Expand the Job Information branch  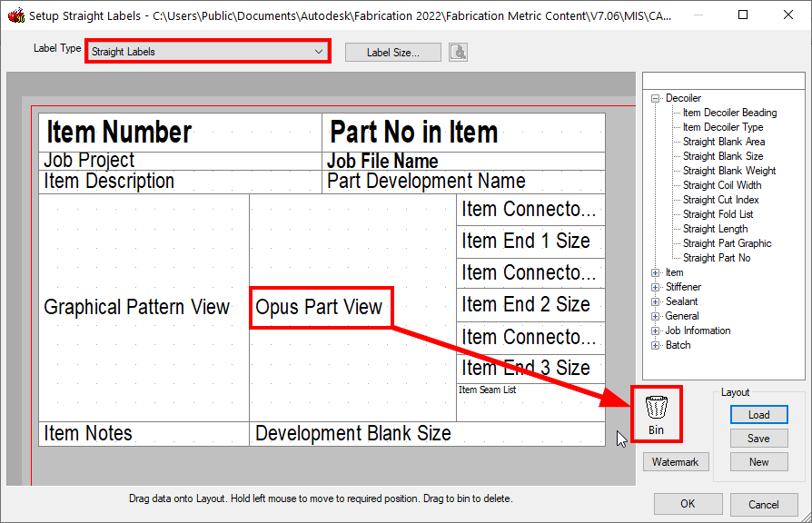point(657,330)
